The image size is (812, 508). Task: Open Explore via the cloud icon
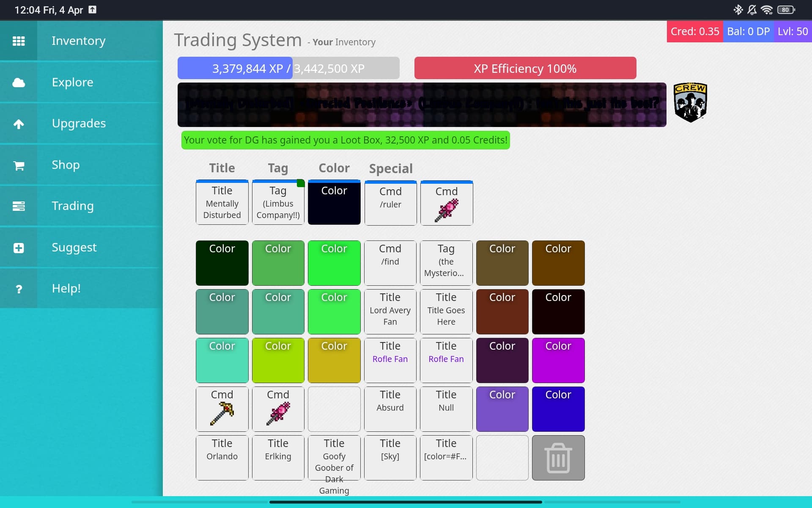pos(19,83)
